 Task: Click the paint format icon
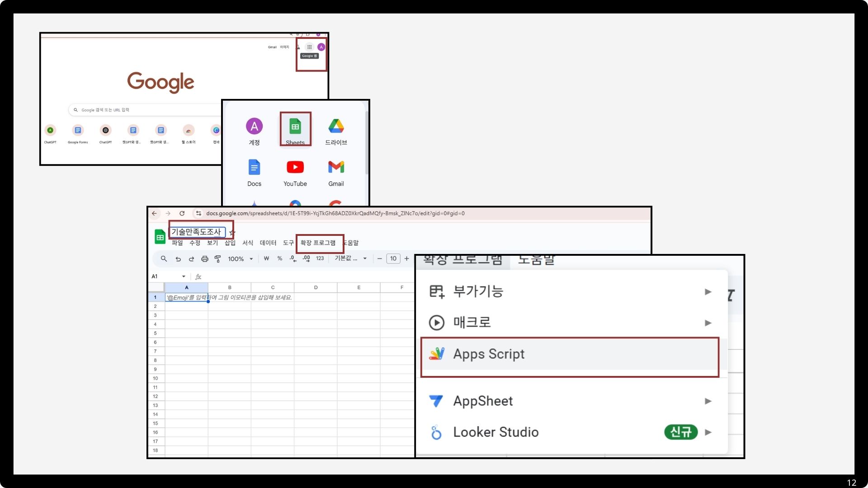217,259
